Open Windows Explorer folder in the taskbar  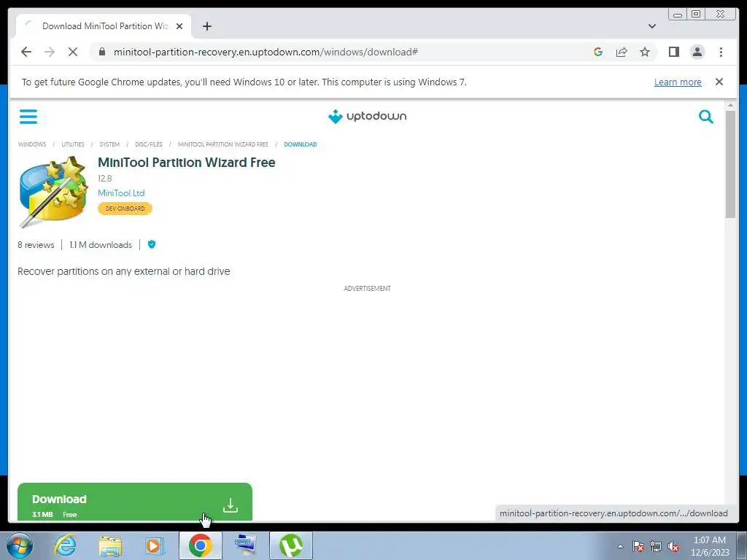pyautogui.click(x=110, y=545)
